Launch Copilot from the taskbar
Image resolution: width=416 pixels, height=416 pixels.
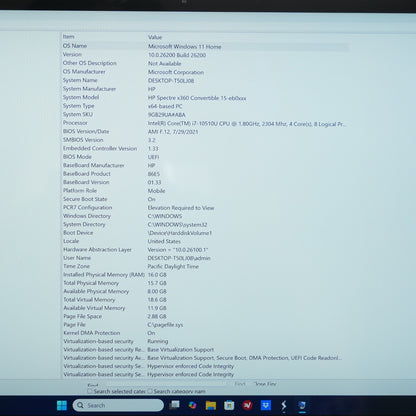tap(193, 405)
